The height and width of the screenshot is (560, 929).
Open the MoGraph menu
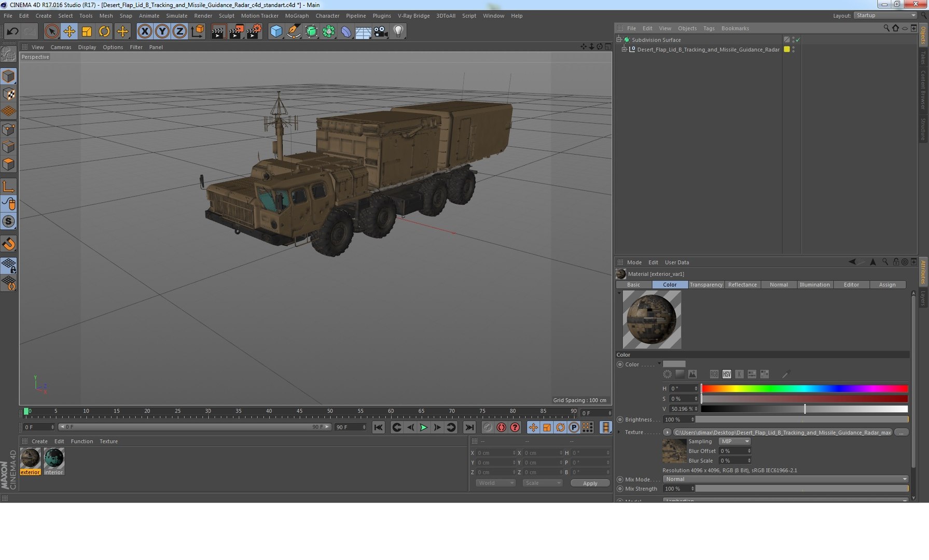click(x=297, y=16)
